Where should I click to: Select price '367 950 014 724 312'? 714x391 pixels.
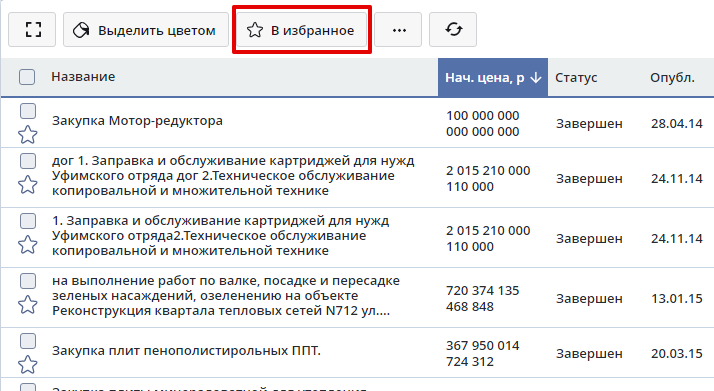pos(483,354)
